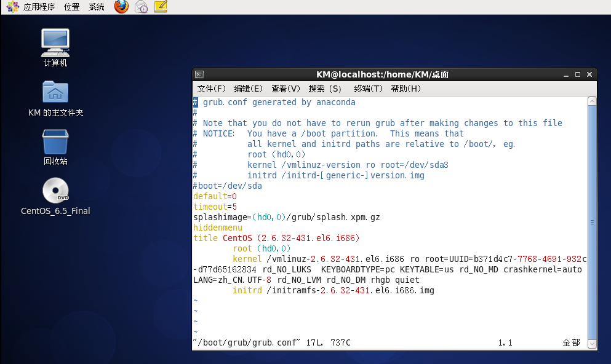Click the '1,1' cursor position indicator
The image size is (611, 364).
click(x=505, y=342)
